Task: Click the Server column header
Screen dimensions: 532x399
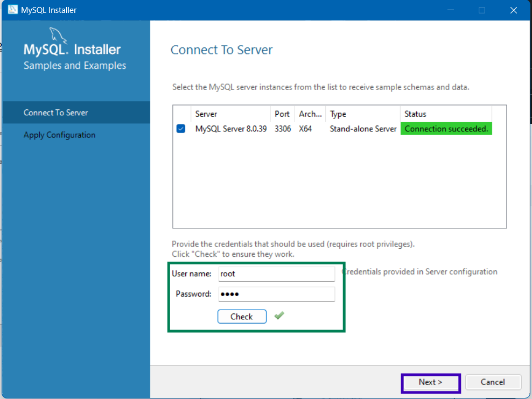Action: (x=230, y=114)
